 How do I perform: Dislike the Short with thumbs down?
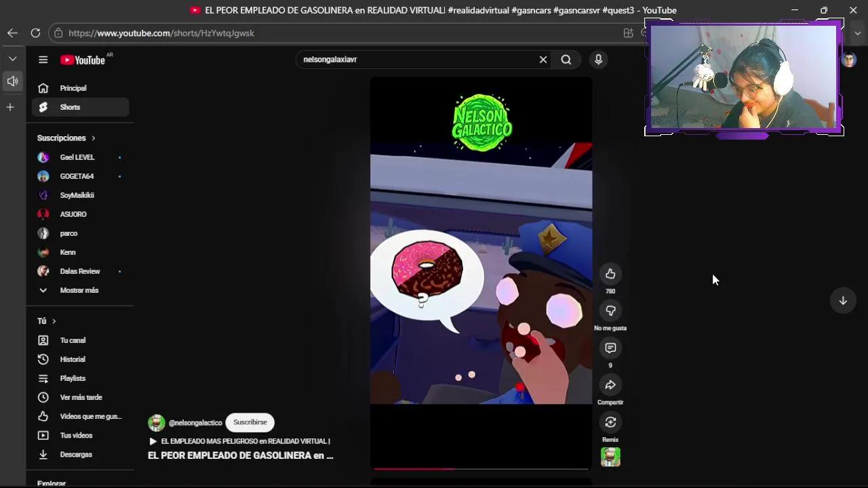(x=610, y=310)
